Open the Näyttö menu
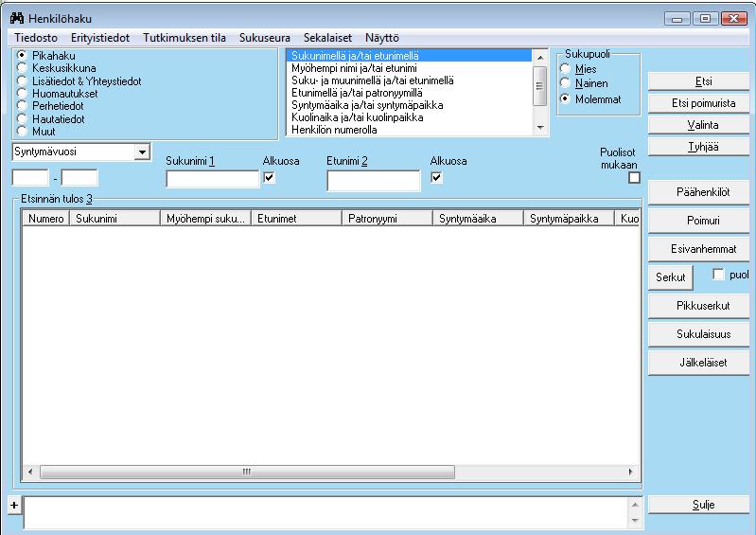Viewport: 756px width, 535px height. pyautogui.click(x=382, y=38)
